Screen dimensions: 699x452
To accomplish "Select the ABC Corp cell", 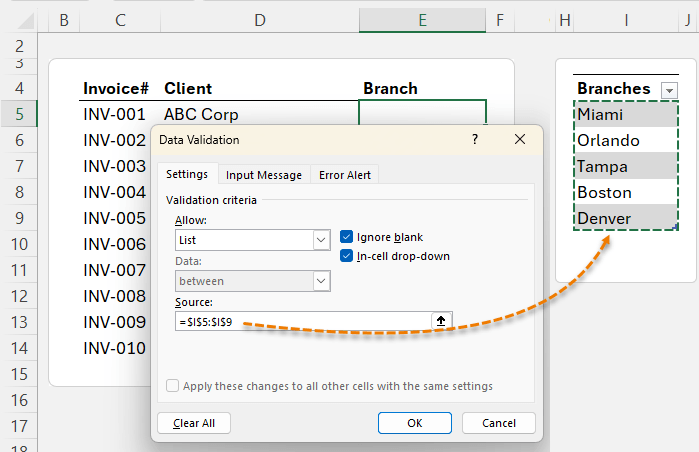I will click(260, 114).
